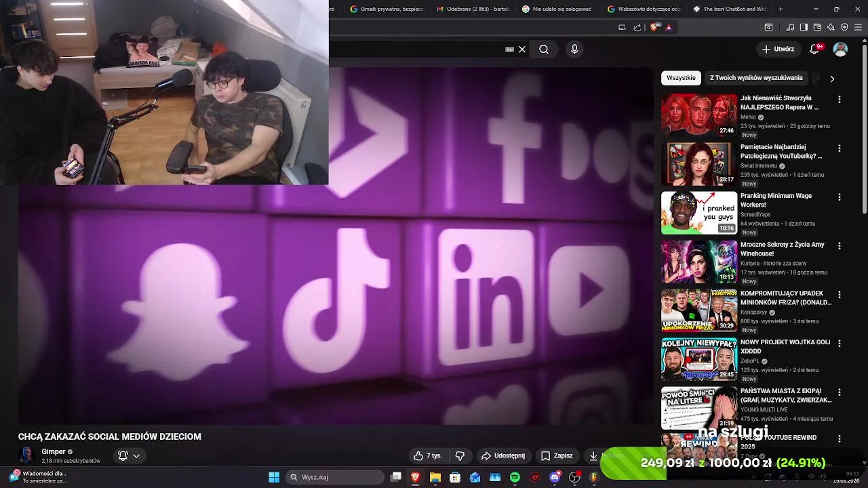Toggle the subscription notification bell dropdown
This screenshot has height=488, width=868.
129,455
